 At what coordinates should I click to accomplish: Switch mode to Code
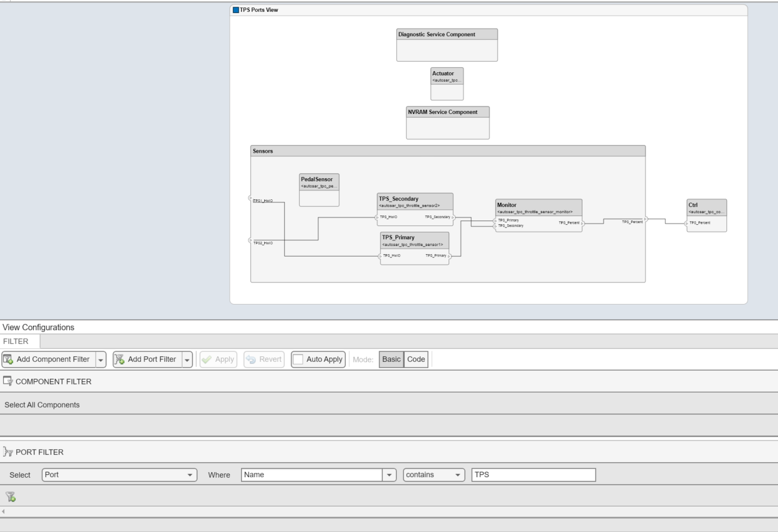415,359
